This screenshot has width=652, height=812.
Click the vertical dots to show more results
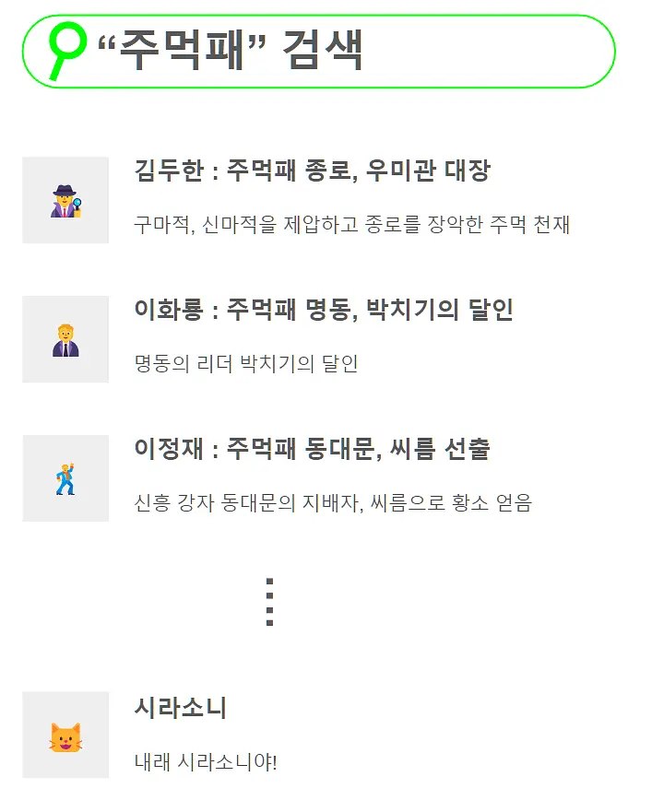[x=269, y=602]
